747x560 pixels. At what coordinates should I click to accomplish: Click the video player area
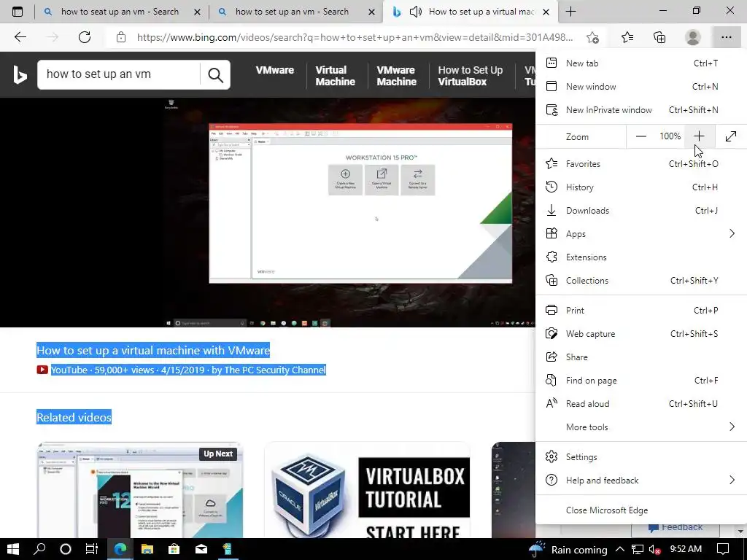pyautogui.click(x=268, y=212)
